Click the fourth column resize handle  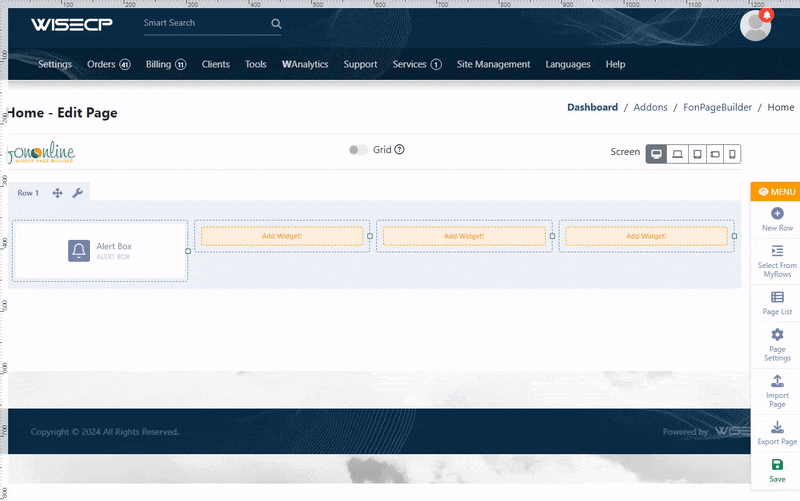coord(734,236)
